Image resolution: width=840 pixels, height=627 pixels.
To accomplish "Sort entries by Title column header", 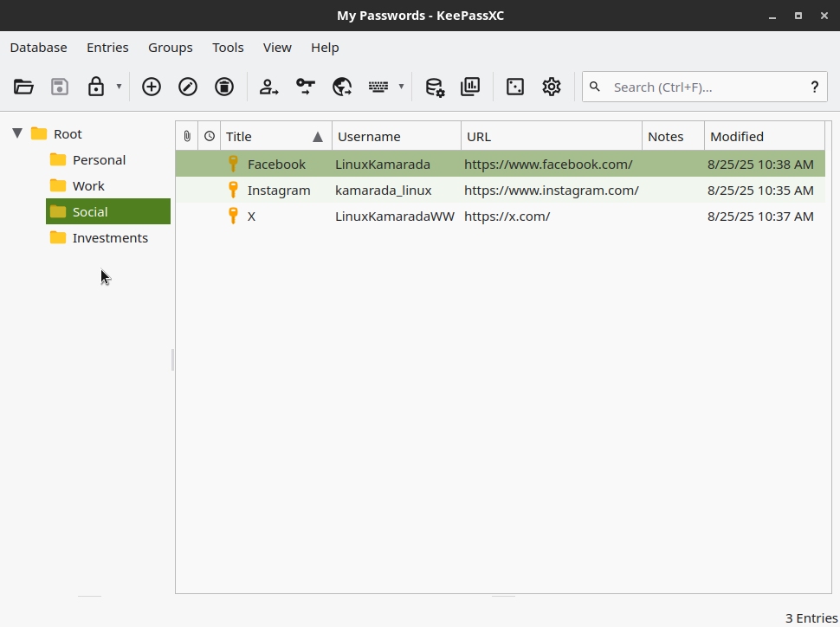I will [x=276, y=136].
